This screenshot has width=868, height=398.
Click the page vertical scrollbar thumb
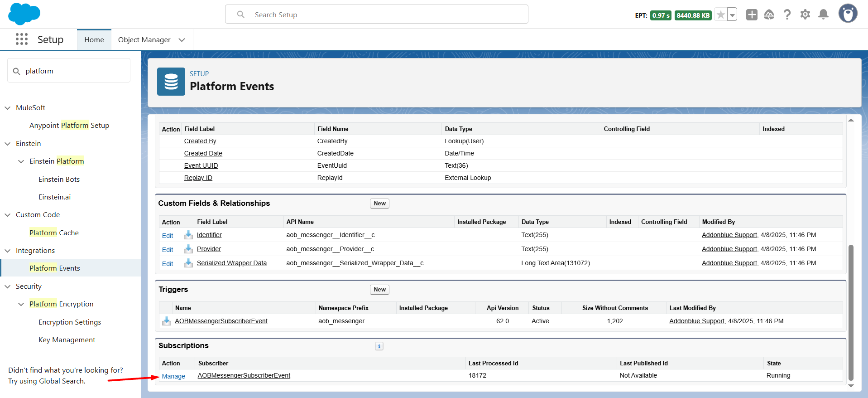(x=851, y=313)
